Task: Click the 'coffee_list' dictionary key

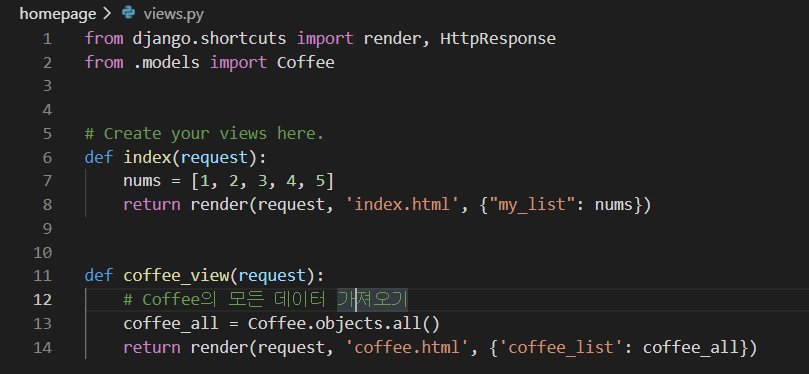Action: pos(565,347)
